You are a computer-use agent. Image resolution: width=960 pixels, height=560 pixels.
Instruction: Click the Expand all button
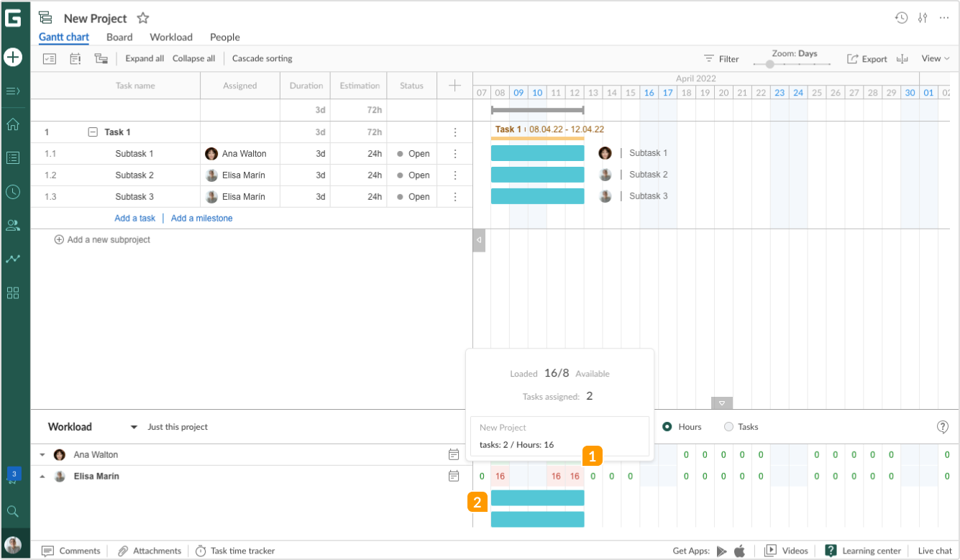(144, 58)
